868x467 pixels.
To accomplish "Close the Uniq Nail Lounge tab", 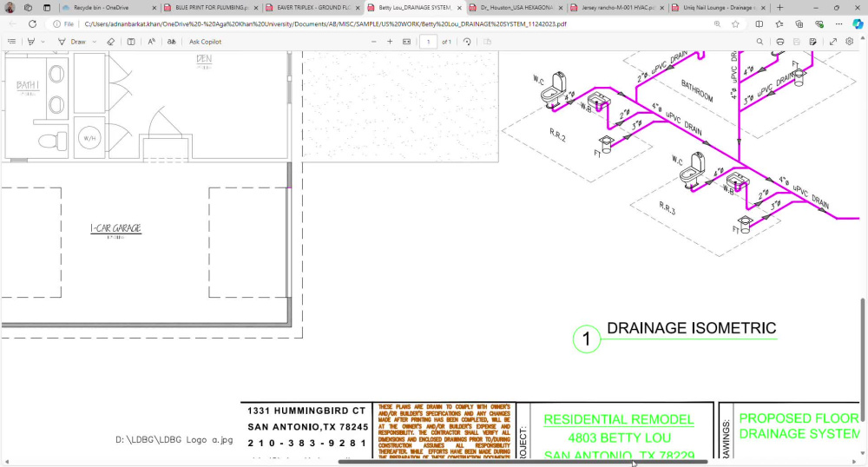I will tap(764, 8).
